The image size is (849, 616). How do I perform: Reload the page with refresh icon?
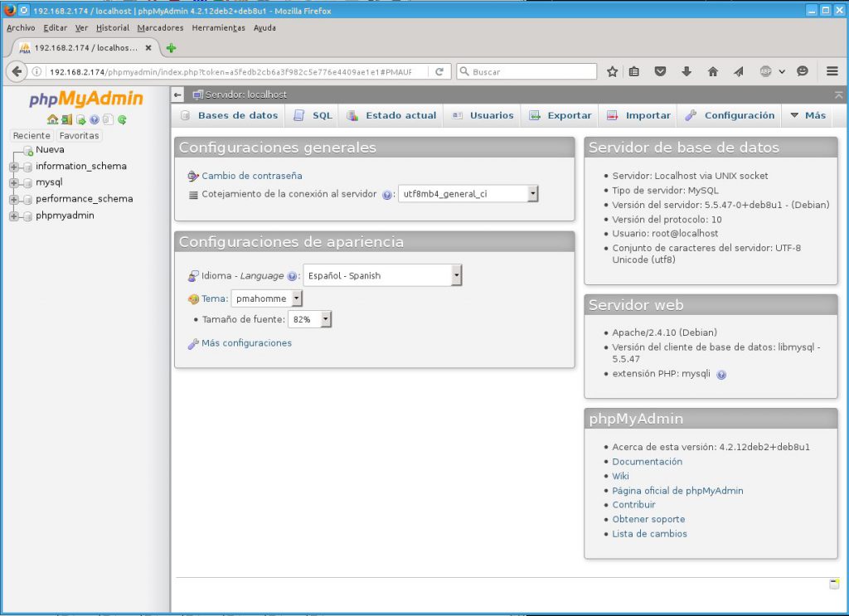[x=439, y=71]
